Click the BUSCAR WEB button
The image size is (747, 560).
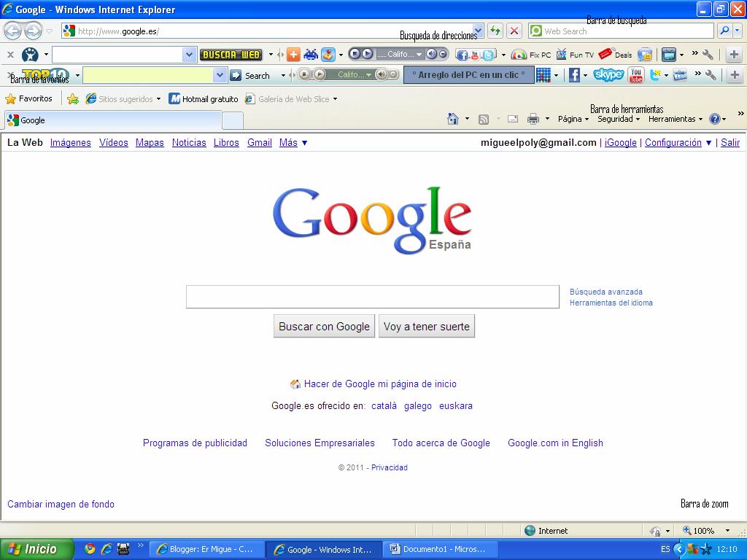(x=231, y=55)
